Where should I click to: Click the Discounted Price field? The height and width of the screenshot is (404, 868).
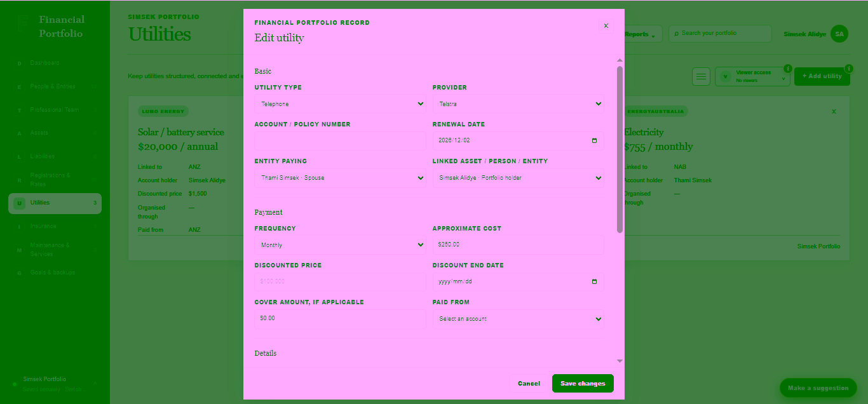340,282
